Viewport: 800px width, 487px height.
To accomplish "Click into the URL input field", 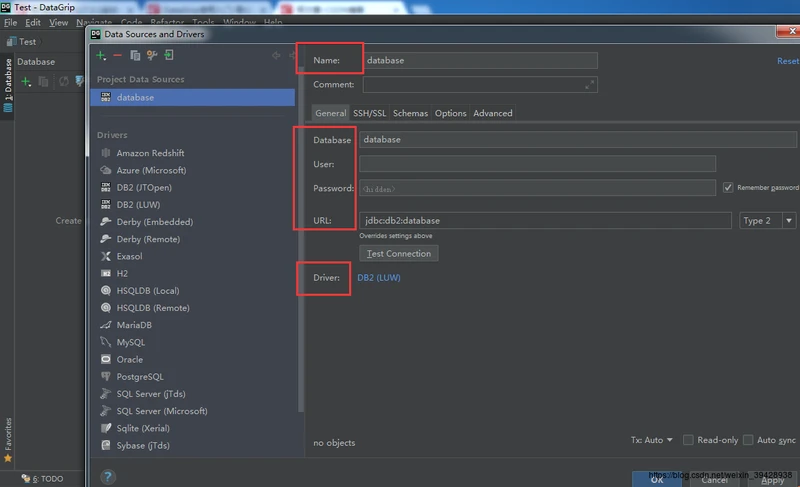I will [545, 221].
